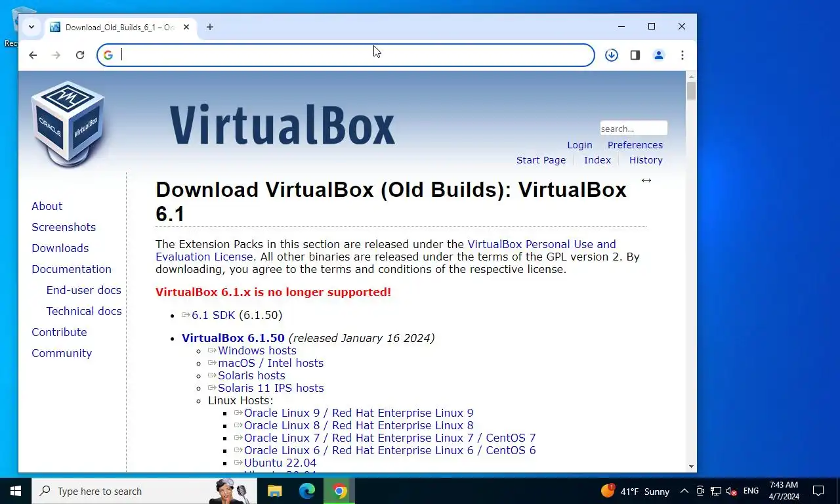Select the Download_Old_Builds_6_1 tab

pos(119,27)
